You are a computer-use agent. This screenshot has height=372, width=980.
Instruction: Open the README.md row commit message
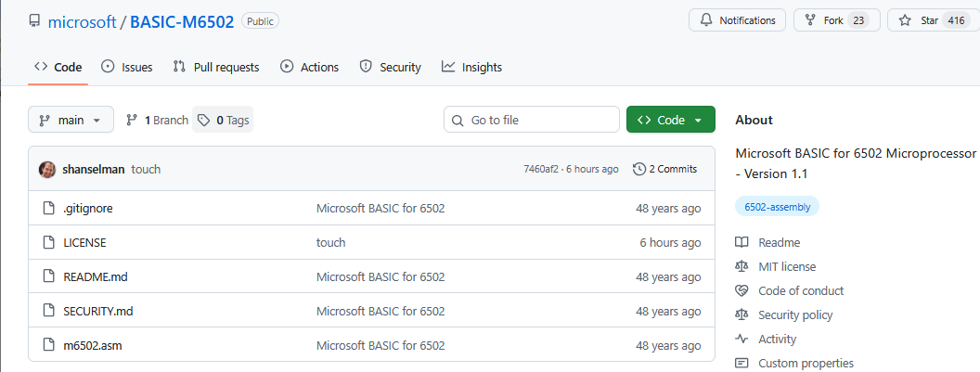[380, 276]
